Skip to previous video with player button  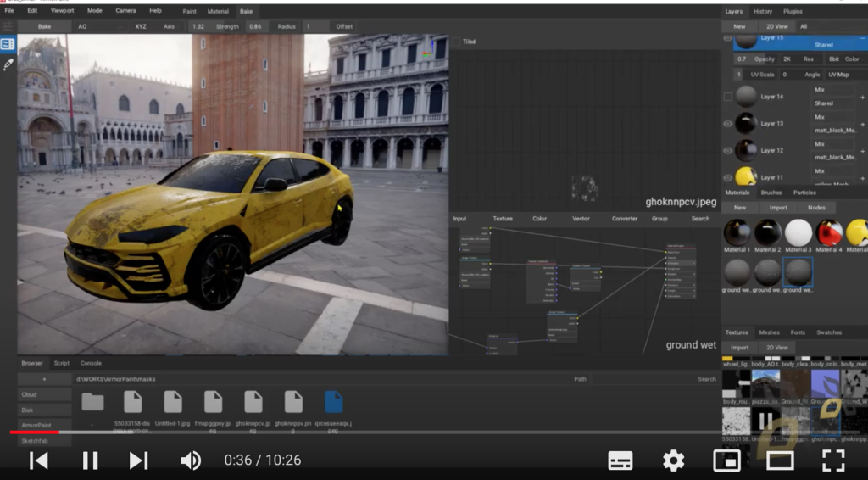pyautogui.click(x=39, y=460)
